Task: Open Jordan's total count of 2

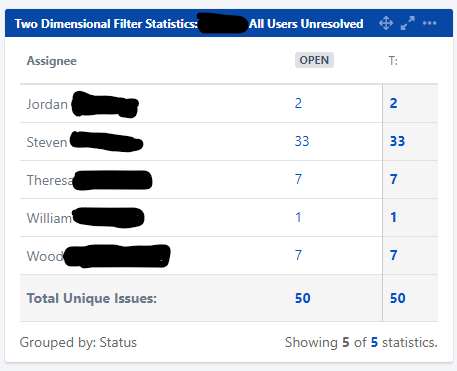Action: [394, 103]
